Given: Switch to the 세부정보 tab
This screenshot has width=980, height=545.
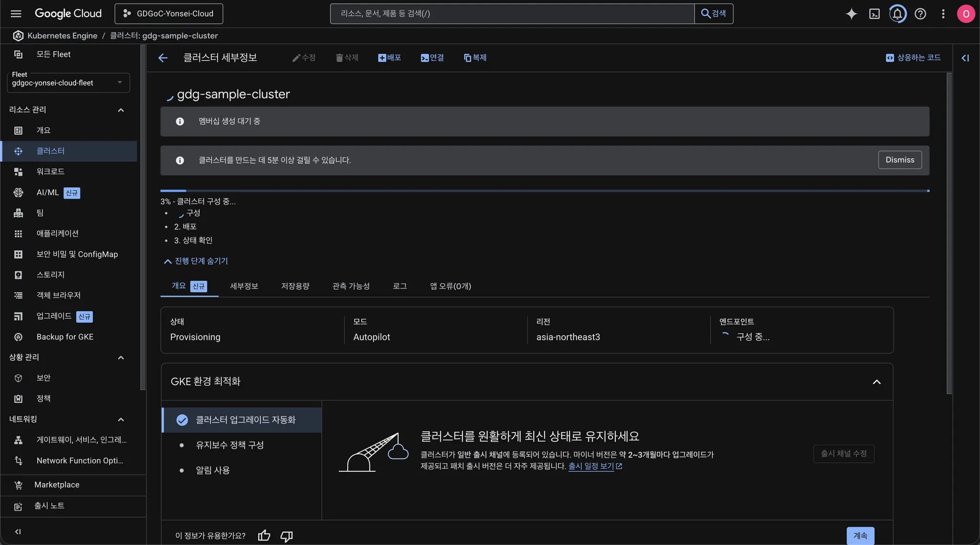Looking at the screenshot, I should [x=244, y=286].
